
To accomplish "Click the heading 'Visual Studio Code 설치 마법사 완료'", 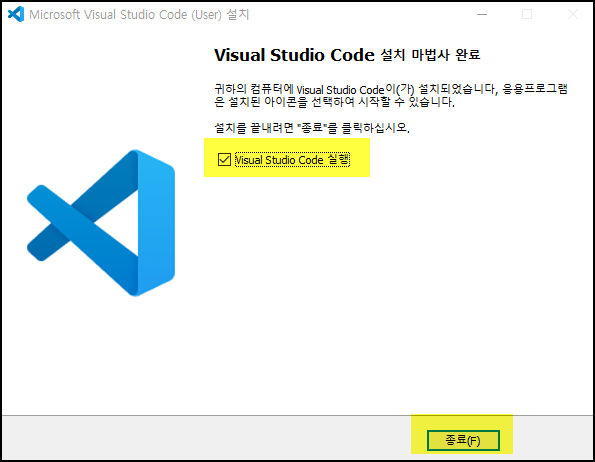I will (x=347, y=55).
